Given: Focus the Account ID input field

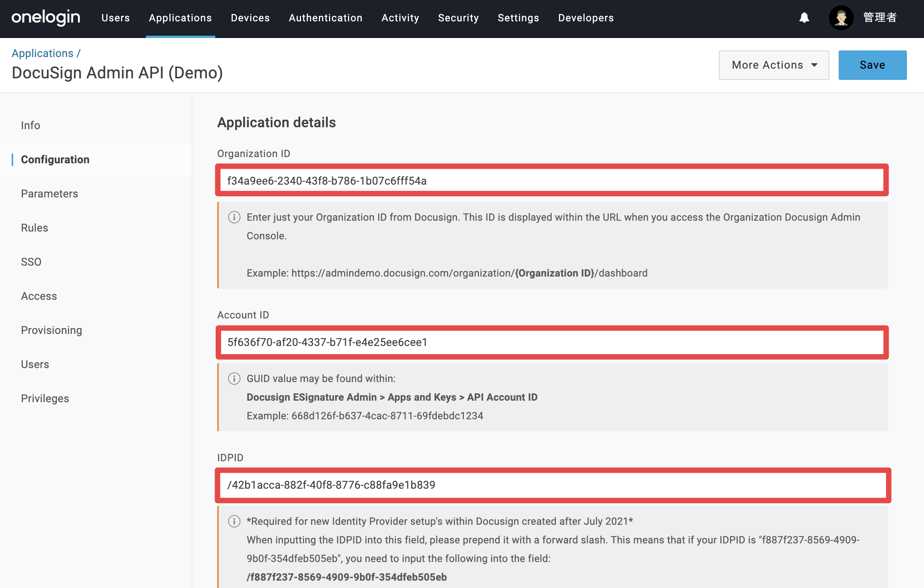Looking at the screenshot, I should (552, 342).
